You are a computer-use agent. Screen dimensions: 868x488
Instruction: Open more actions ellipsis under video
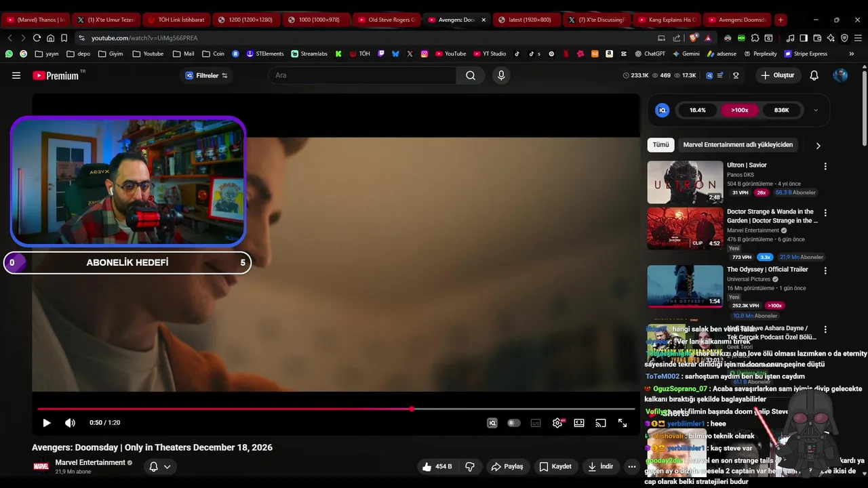(x=632, y=466)
